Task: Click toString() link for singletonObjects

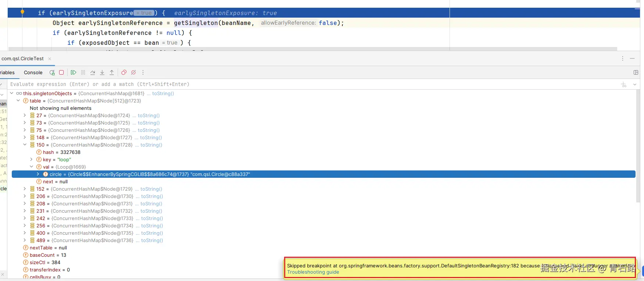Action: 163,94
